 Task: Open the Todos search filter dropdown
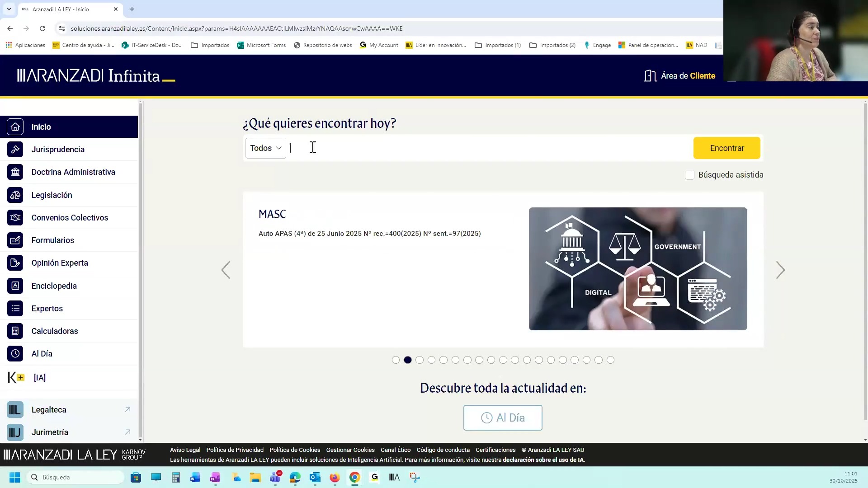265,148
